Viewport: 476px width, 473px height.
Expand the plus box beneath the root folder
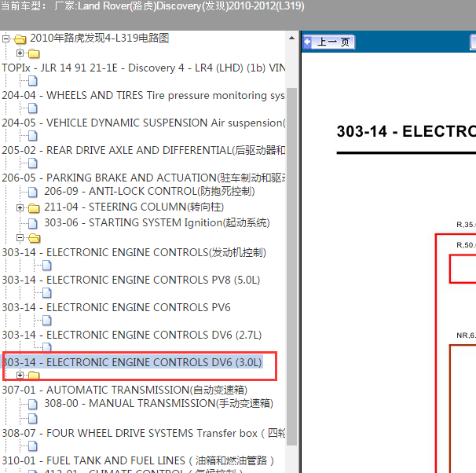tap(20, 53)
